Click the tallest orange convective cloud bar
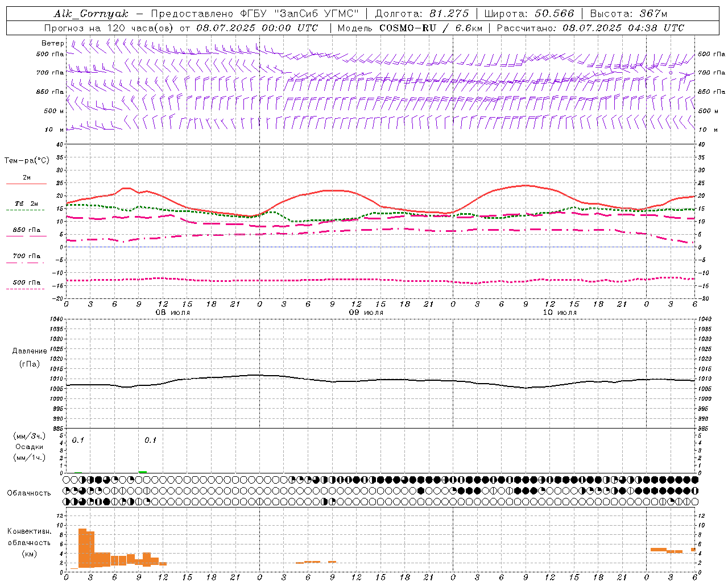 (82, 548)
